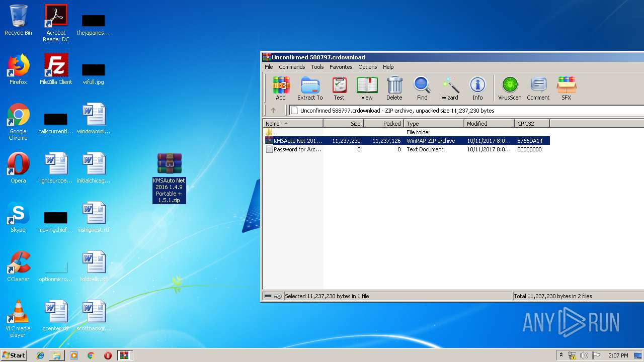
Task: Open the Help menu
Action: coord(388,67)
